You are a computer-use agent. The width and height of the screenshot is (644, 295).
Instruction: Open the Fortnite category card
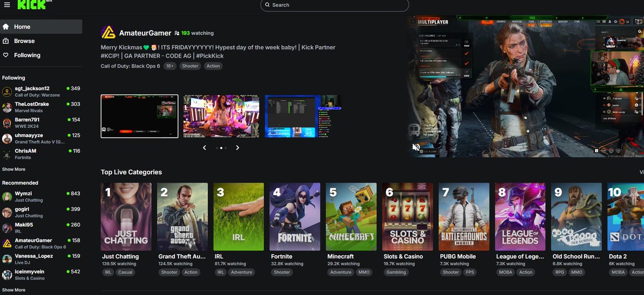tap(295, 217)
